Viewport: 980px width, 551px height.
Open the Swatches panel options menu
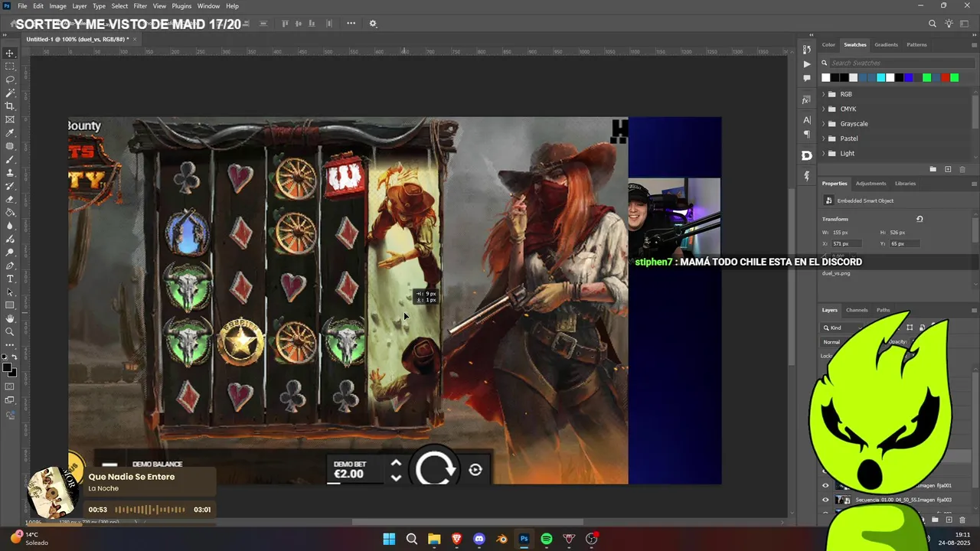tap(974, 45)
